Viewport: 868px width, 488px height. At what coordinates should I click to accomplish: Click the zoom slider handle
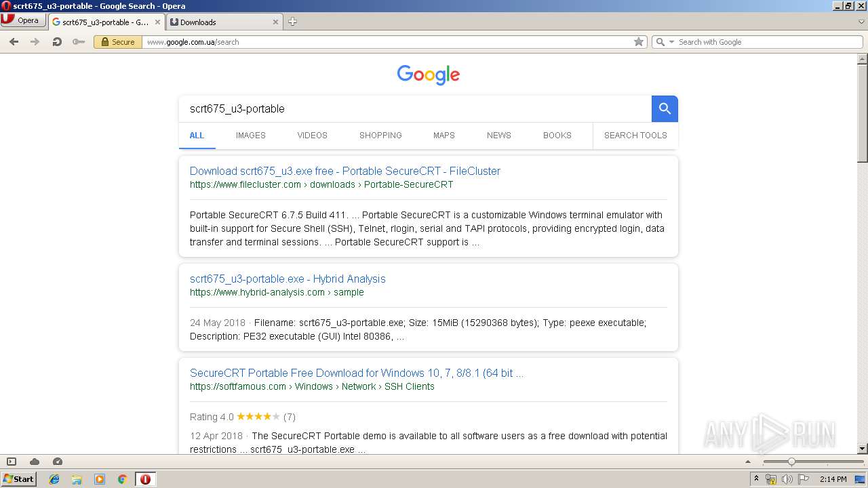point(791,462)
